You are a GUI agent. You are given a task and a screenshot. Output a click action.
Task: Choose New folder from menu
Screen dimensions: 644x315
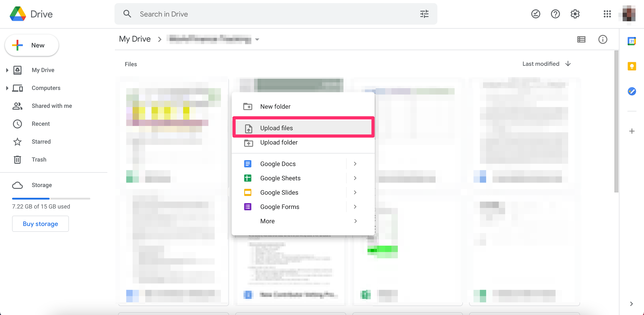pyautogui.click(x=303, y=106)
